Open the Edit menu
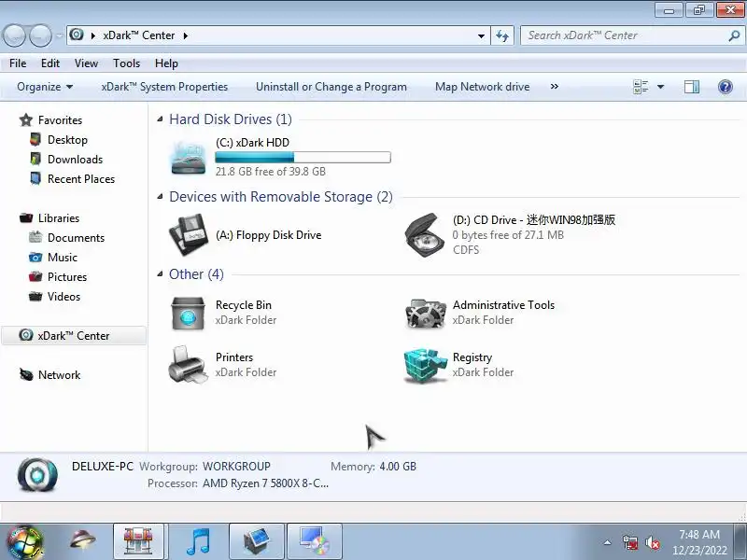This screenshot has width=747, height=560. [50, 63]
